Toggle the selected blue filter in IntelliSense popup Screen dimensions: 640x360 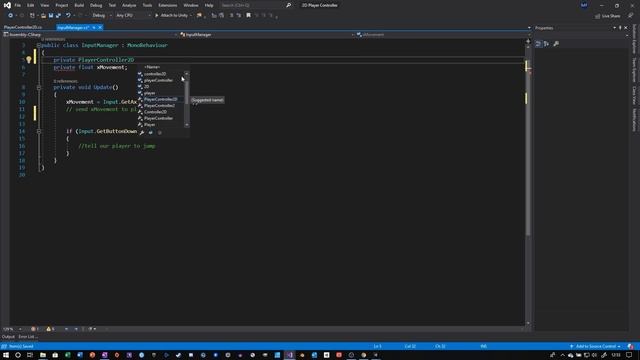(x=151, y=133)
